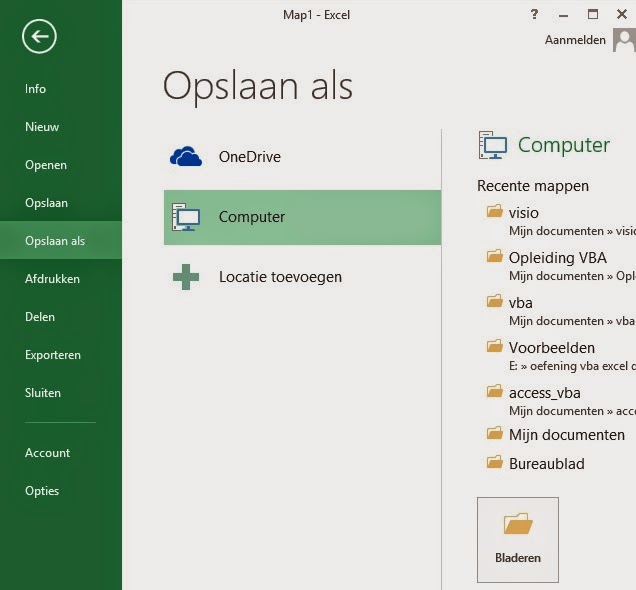Open recent folder named visio

[x=524, y=212]
